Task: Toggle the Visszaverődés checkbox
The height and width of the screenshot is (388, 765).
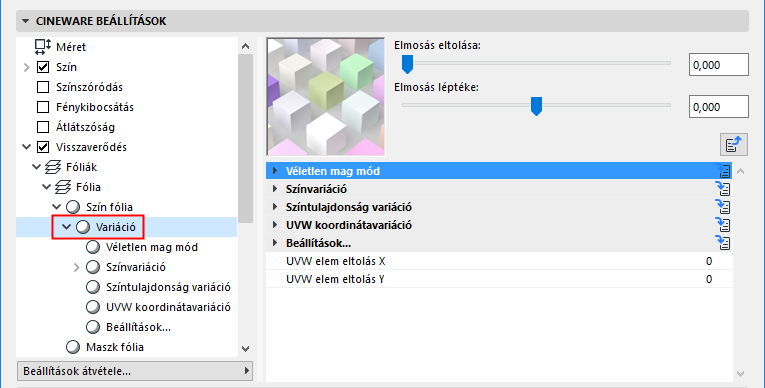Action: [x=43, y=147]
